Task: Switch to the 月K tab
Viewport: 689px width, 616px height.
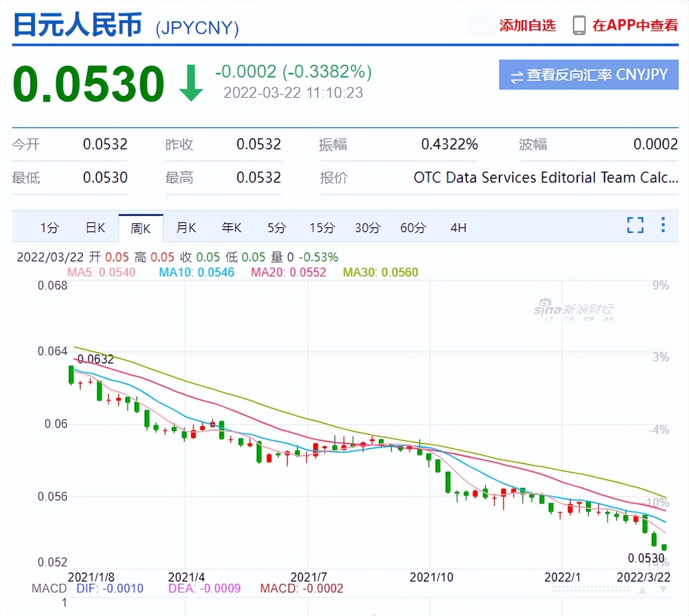Action: point(186,228)
